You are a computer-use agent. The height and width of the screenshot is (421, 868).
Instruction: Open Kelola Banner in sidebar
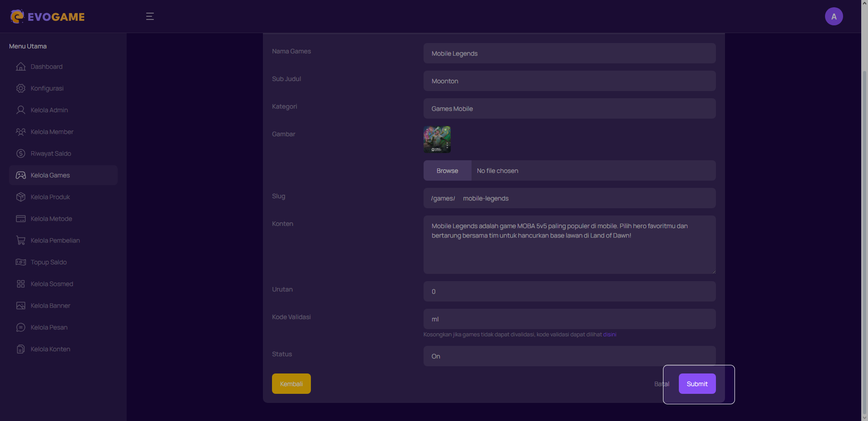pos(63,306)
